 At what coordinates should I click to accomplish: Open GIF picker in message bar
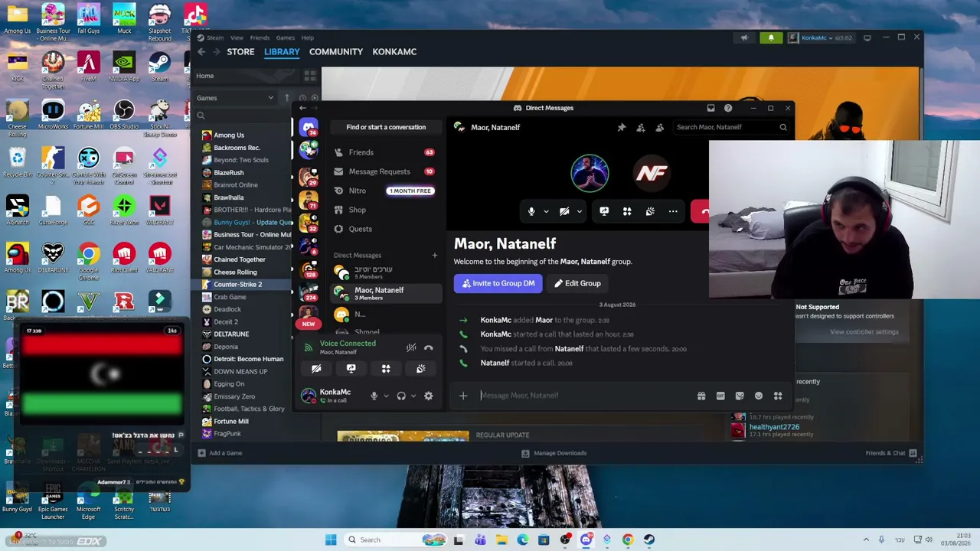[x=720, y=396]
